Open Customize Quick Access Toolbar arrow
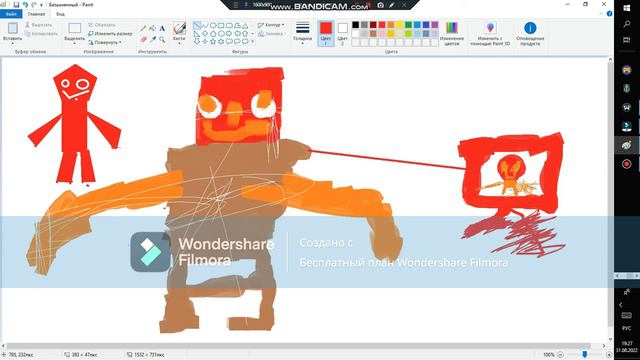 41,4
